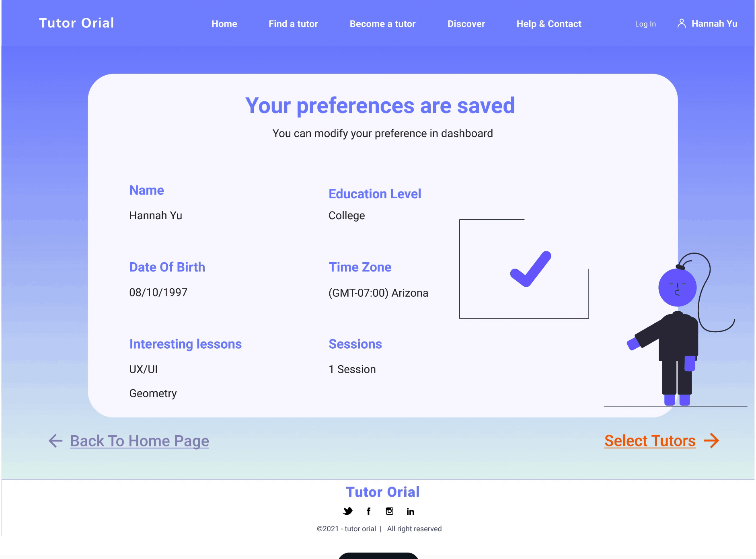Follow the Select Tutors link
Viewport: 756px width, 559px height.
coord(650,441)
